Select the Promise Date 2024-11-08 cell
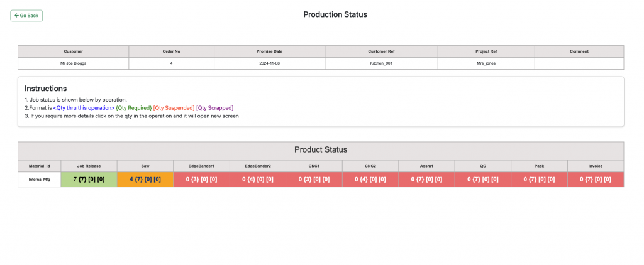Screen dimensions: 644x265 269,63
